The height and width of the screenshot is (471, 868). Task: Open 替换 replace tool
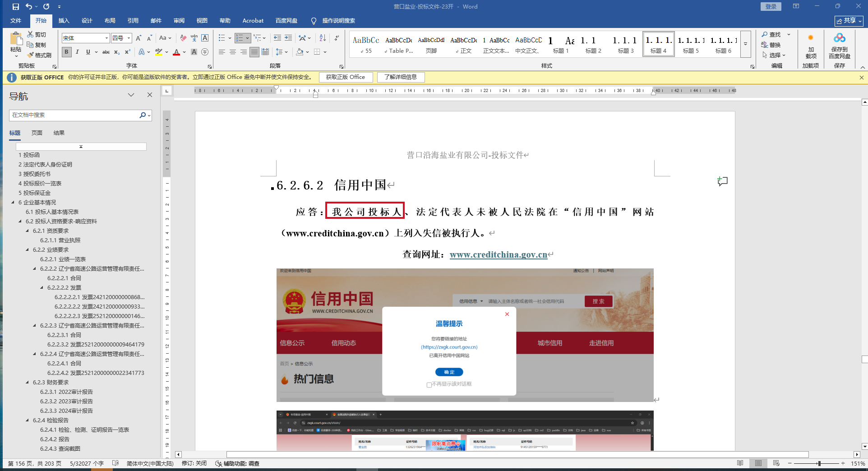(771, 45)
